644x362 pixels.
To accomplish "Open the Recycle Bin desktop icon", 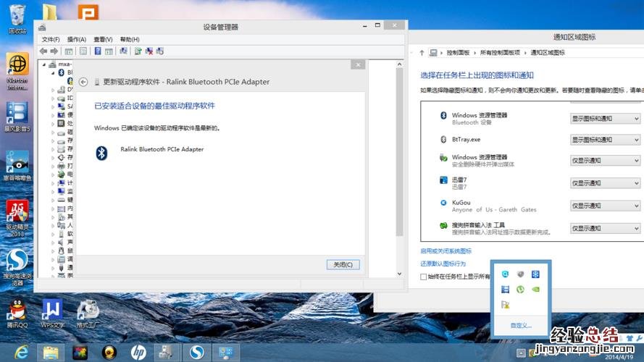I will tap(17, 20).
